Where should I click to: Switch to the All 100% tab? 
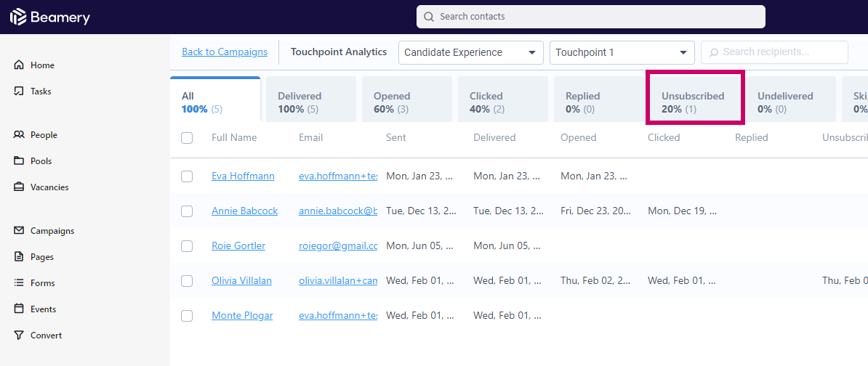pyautogui.click(x=215, y=99)
